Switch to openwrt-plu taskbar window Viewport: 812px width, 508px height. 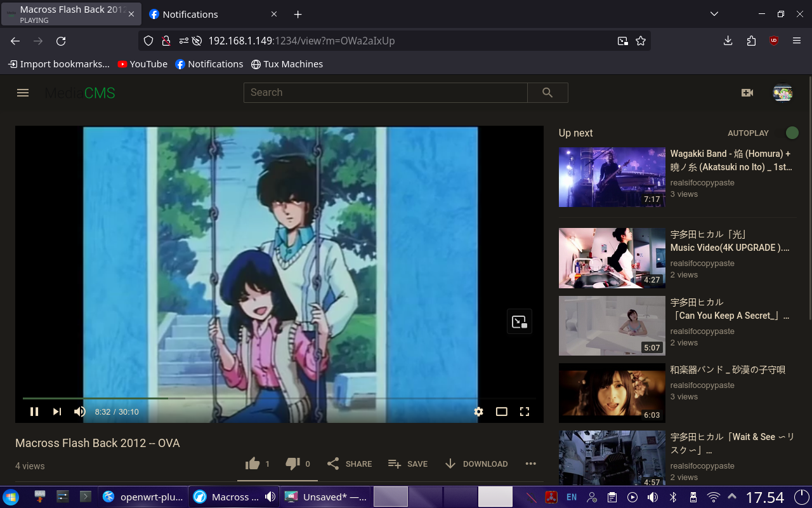point(143,497)
